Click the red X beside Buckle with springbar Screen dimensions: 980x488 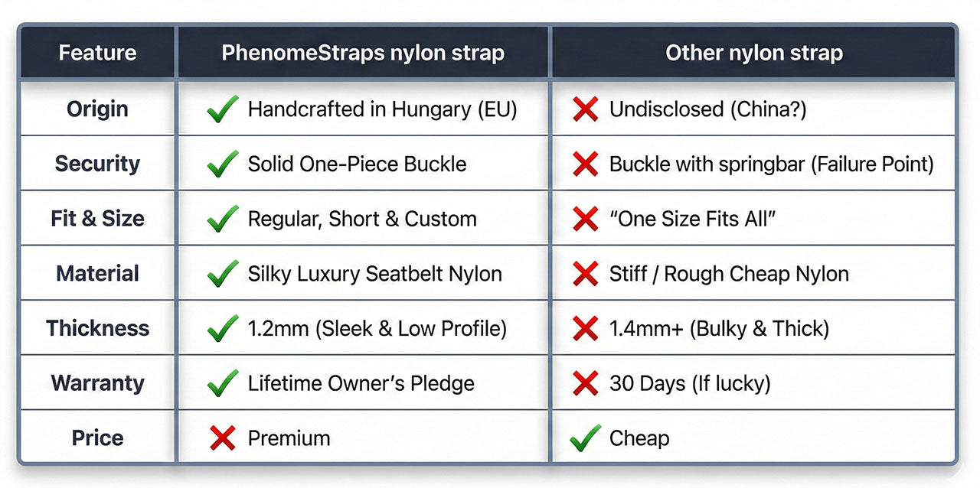pos(586,164)
